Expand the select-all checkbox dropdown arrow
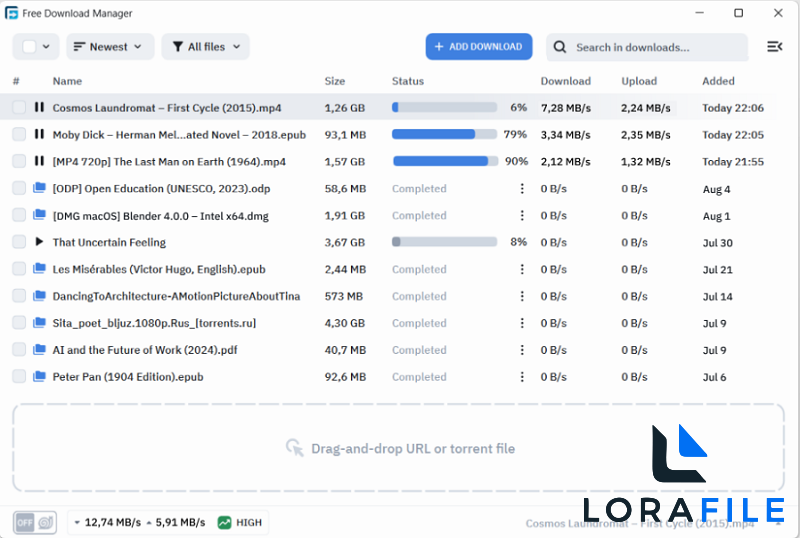This screenshot has width=800, height=538. (46, 47)
